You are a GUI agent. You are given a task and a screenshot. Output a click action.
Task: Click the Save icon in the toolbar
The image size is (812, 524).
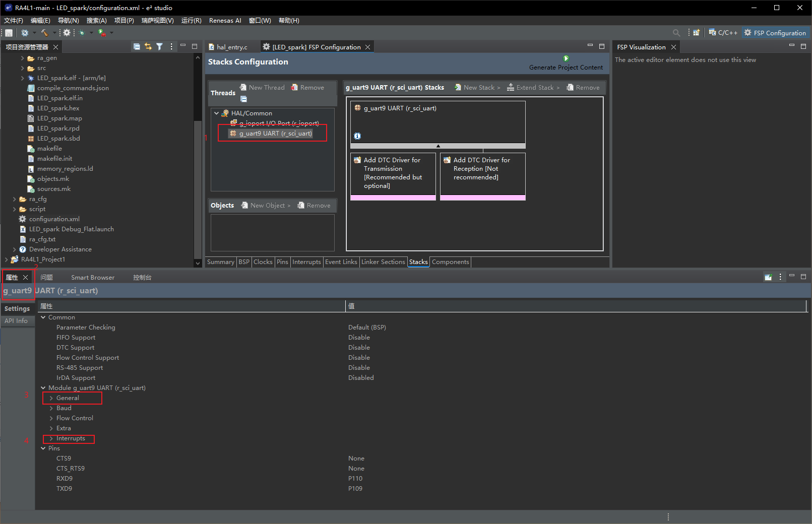9,33
